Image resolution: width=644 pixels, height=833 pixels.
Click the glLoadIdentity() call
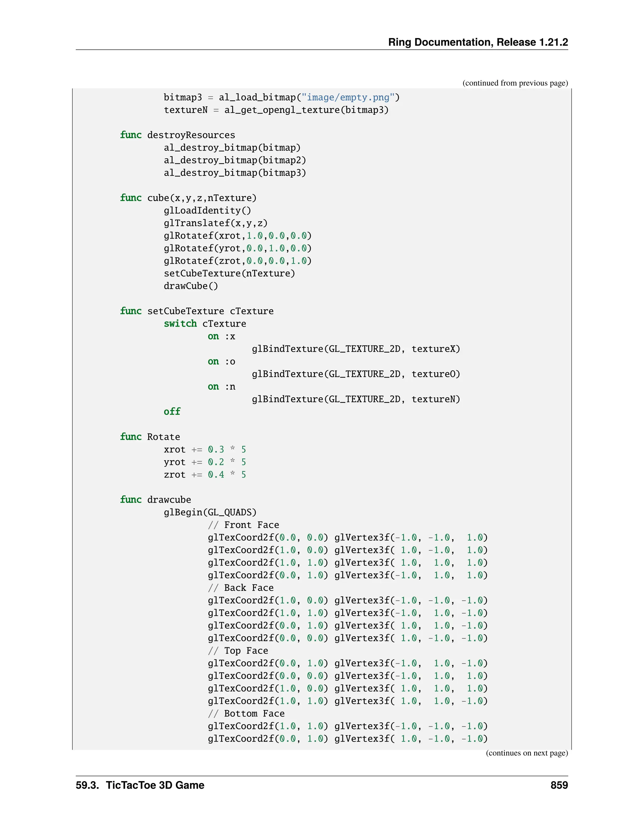207,211
